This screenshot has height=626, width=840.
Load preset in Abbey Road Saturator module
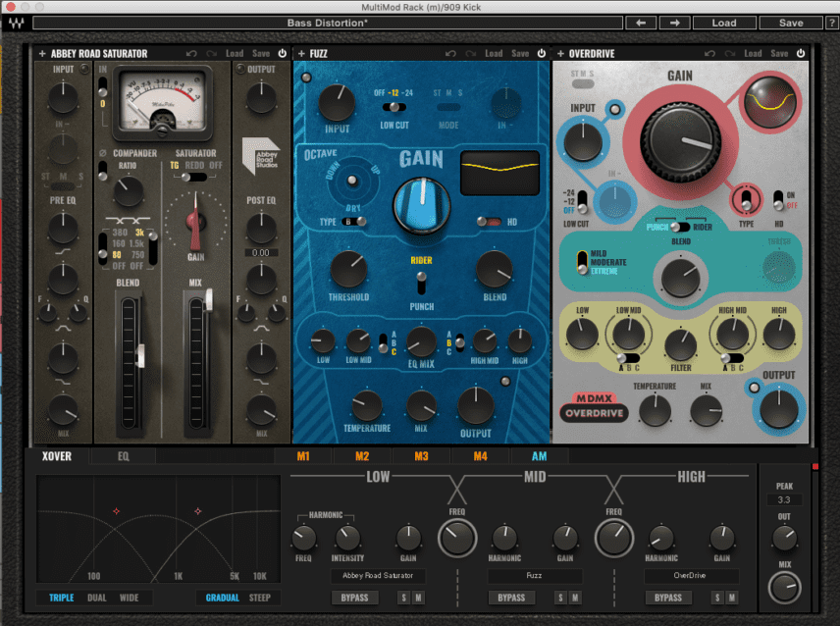(x=235, y=54)
